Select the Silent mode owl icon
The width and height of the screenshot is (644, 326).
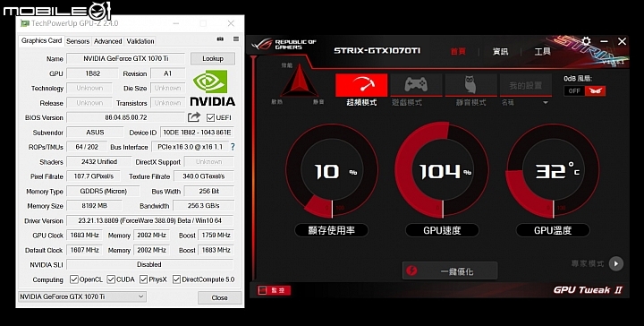tap(470, 85)
